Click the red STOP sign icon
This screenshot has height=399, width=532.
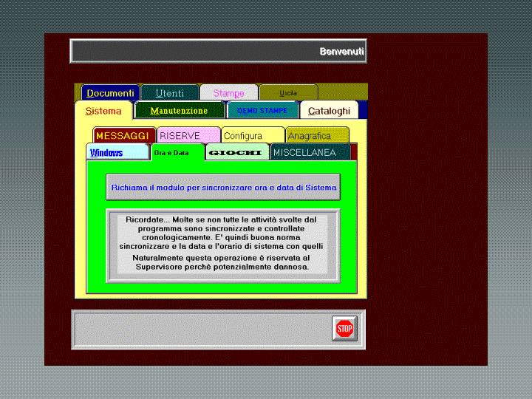[x=344, y=328]
